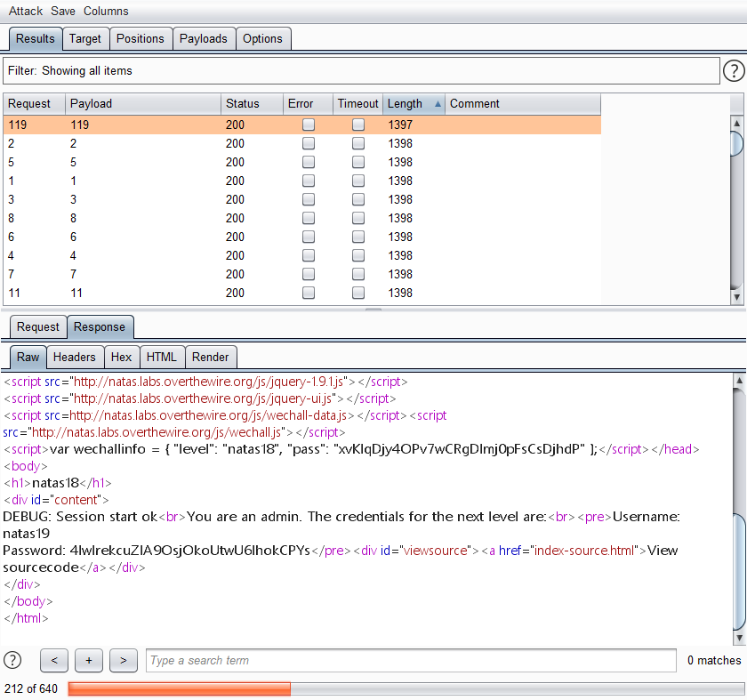Focus the search term input field
Viewport: 747px width, 700px height.
(x=411, y=661)
